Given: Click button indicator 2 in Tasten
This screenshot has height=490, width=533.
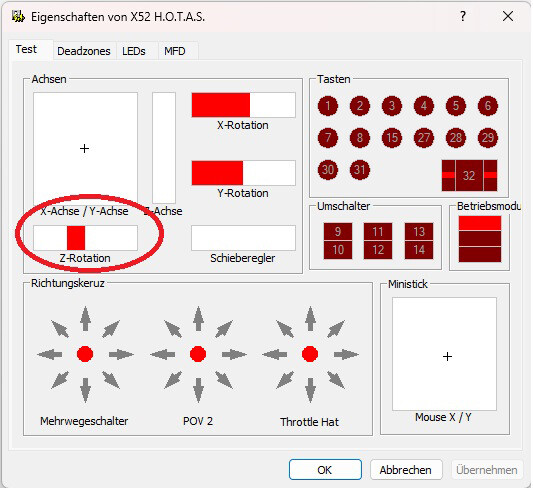Looking at the screenshot, I should [x=360, y=106].
